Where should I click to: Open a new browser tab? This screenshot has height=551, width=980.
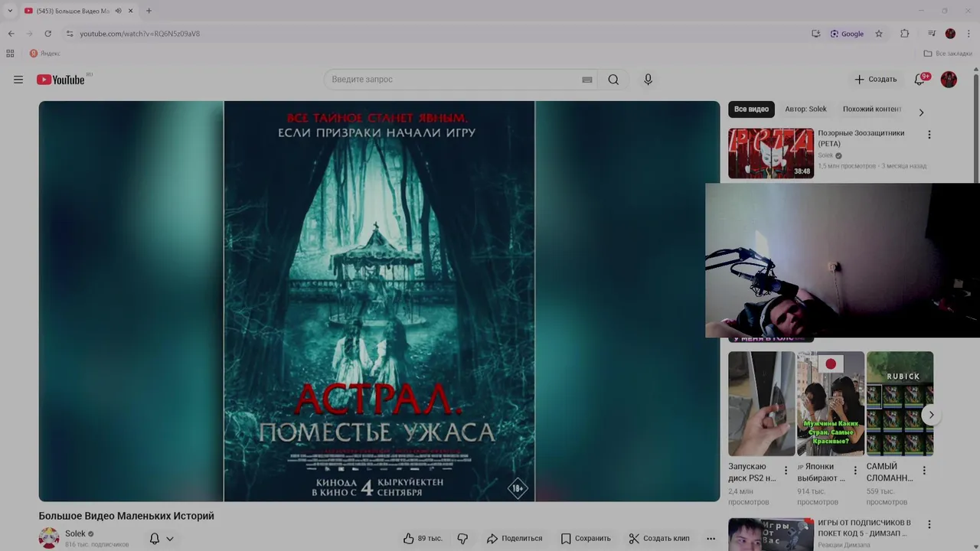(x=149, y=11)
